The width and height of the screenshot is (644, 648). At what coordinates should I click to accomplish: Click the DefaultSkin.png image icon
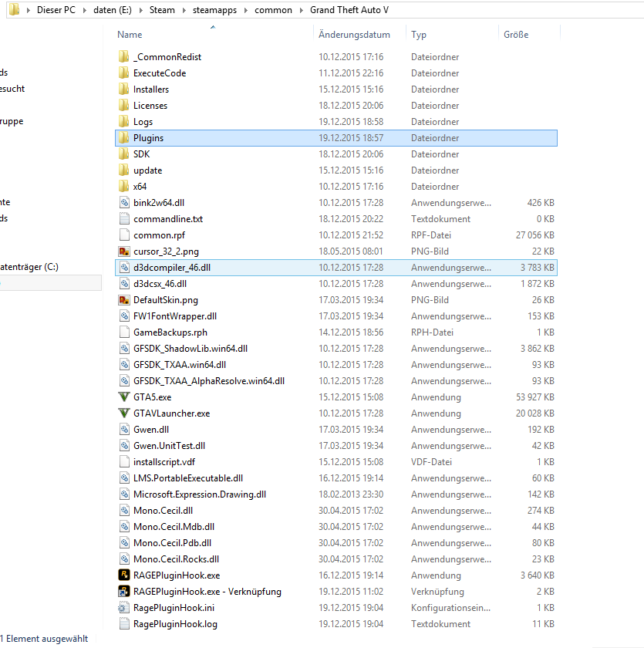pyautogui.click(x=124, y=299)
